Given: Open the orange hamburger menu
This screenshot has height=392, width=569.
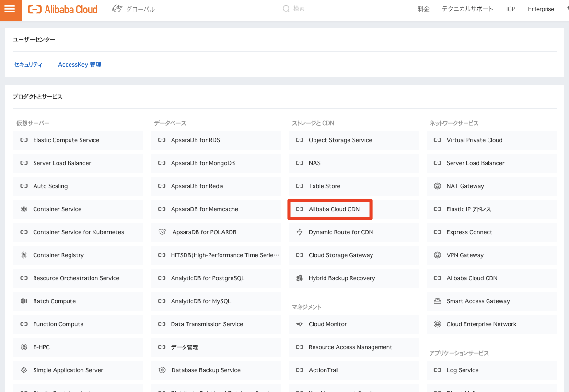Looking at the screenshot, I should [10, 10].
